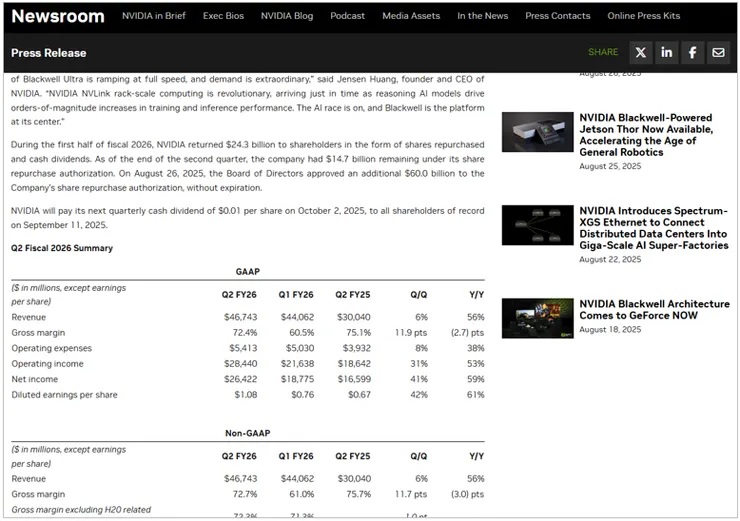Viewport: 740px width, 521px height.
Task: Click GAAP gross margin change '(2.7) pts'
Action: (x=467, y=333)
